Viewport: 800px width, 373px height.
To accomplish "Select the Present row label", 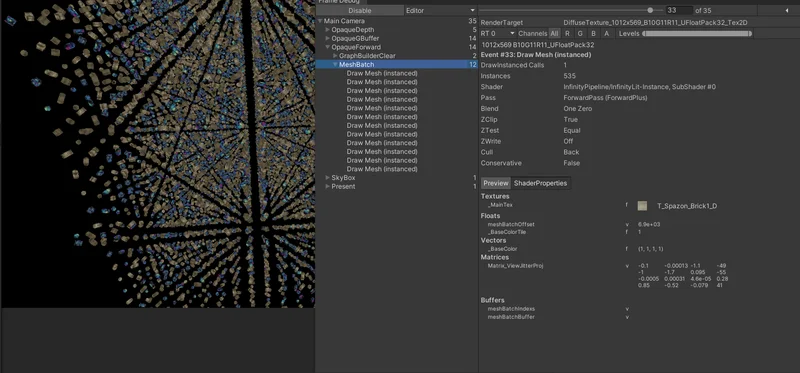I will click(343, 186).
